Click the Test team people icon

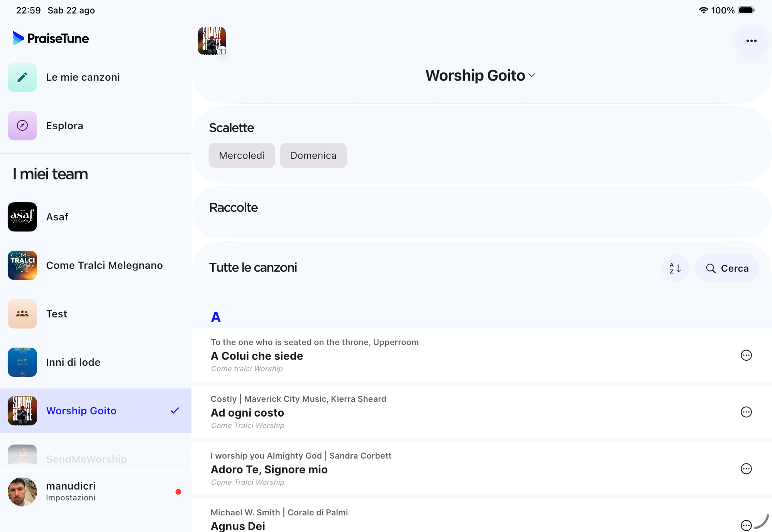coord(22,314)
